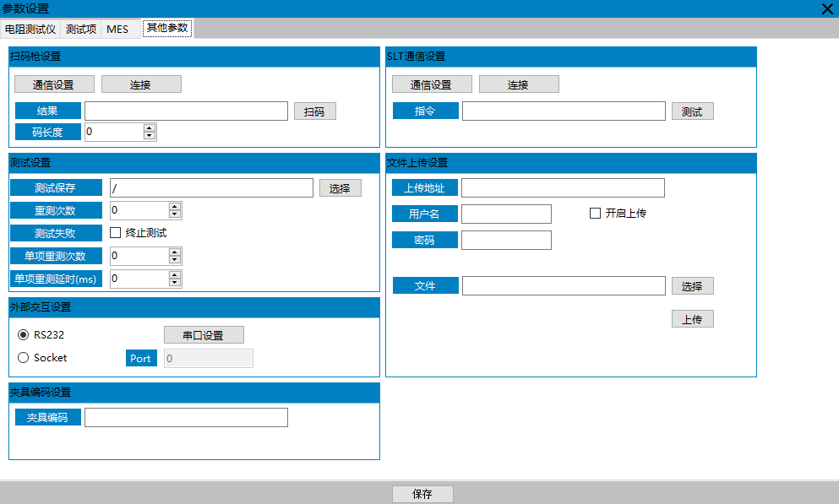Click the 上传 button

[692, 319]
